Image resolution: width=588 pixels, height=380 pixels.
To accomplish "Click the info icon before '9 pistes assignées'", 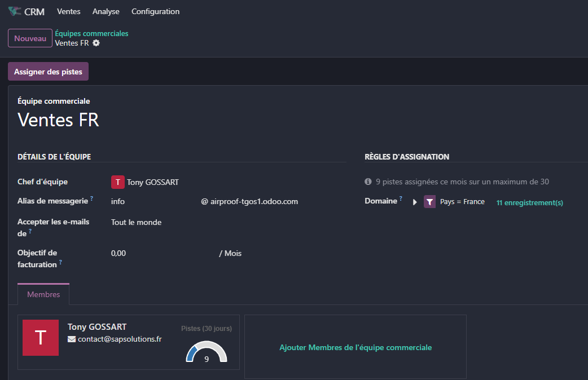I will 368,181.
